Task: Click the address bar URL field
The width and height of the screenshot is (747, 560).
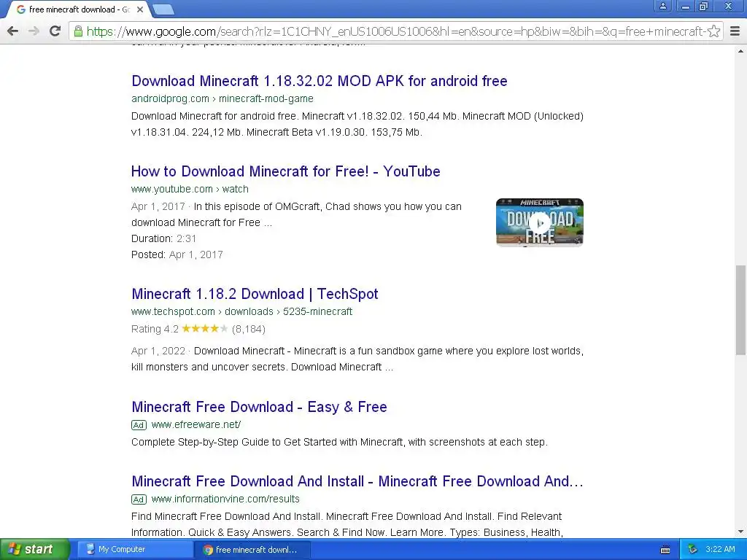Action: click(395, 31)
